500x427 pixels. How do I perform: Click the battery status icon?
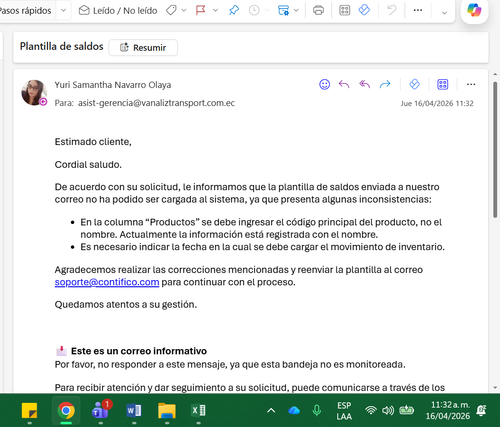(x=406, y=410)
